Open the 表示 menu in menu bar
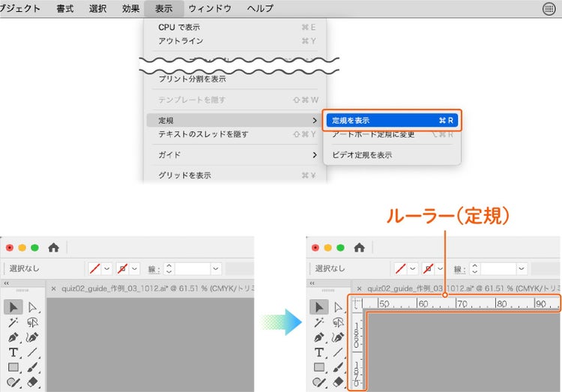 click(x=164, y=8)
